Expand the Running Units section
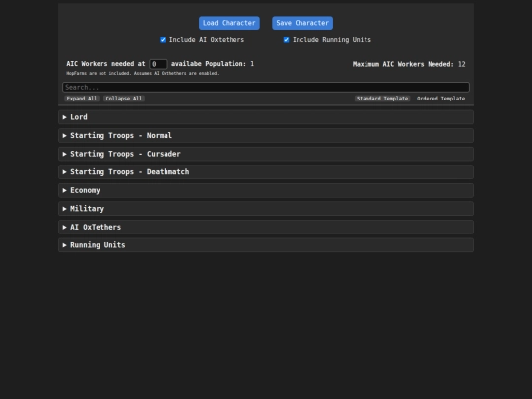Image resolution: width=532 pixels, height=399 pixels. pyautogui.click(x=266, y=245)
